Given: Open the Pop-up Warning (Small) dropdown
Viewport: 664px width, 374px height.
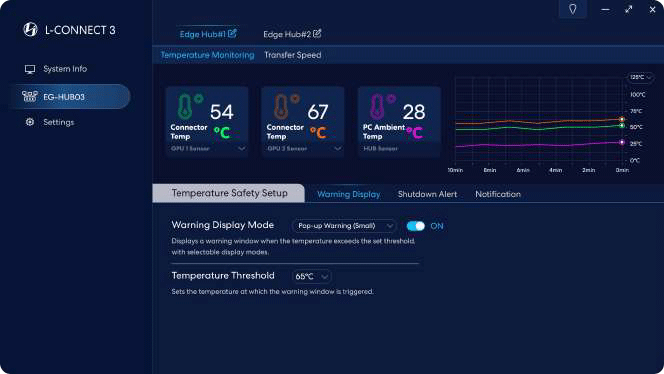Looking at the screenshot, I should pos(344,226).
